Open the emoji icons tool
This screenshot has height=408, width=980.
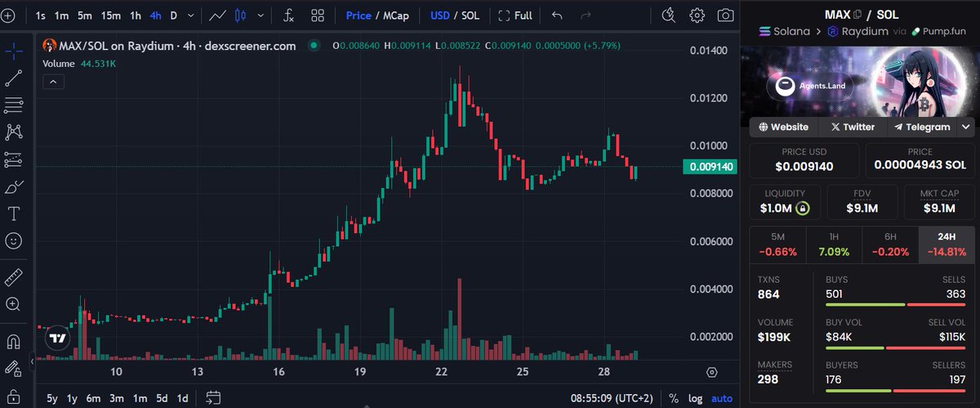click(x=14, y=241)
